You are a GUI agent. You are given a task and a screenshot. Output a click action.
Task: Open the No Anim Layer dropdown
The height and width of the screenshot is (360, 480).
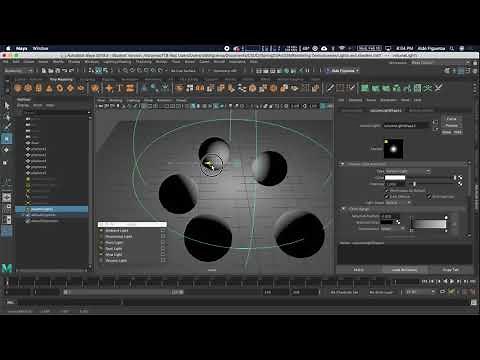click(x=381, y=292)
